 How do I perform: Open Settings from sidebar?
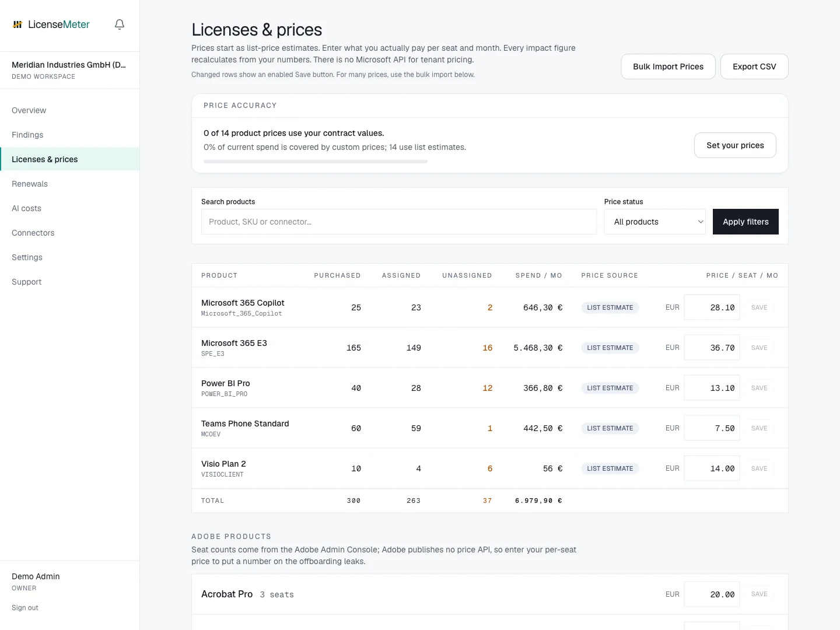[70, 257]
